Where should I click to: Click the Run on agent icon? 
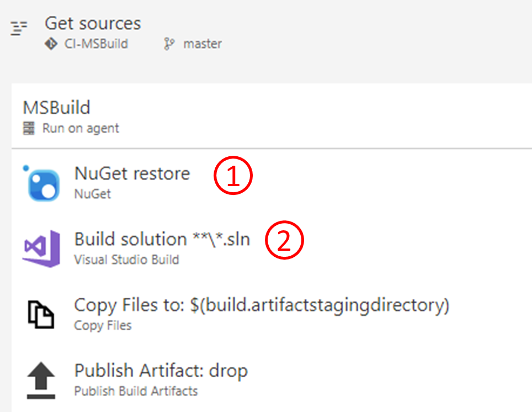(x=29, y=128)
